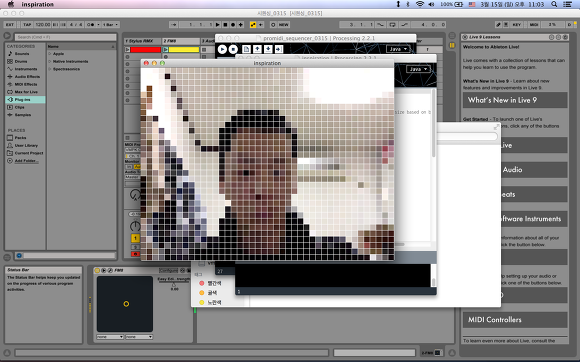Viewport: 580px width, 362px height.
Task: Toggle the yellow automation arm button
Action: click(x=253, y=25)
